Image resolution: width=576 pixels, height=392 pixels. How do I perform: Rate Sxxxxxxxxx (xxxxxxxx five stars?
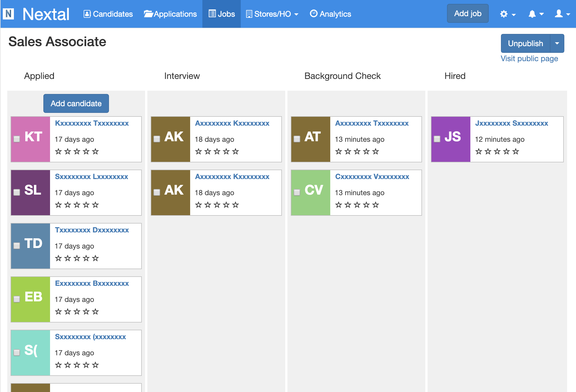[95, 365]
